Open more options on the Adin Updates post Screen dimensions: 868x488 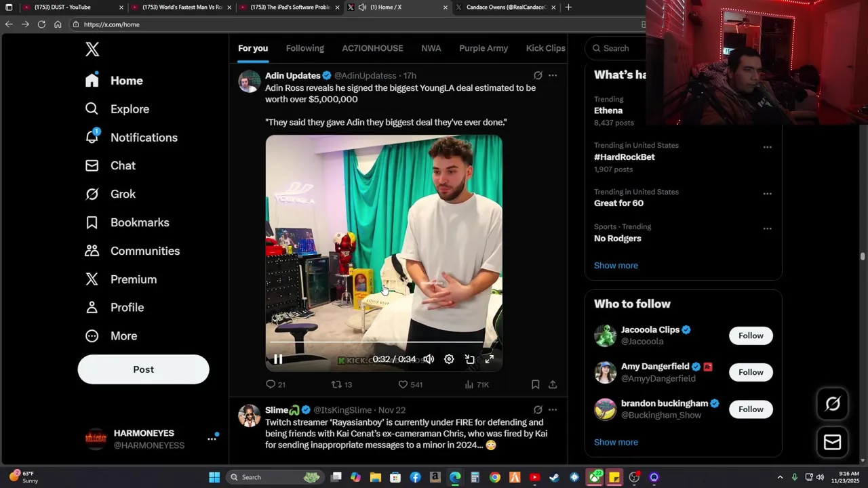(x=553, y=75)
